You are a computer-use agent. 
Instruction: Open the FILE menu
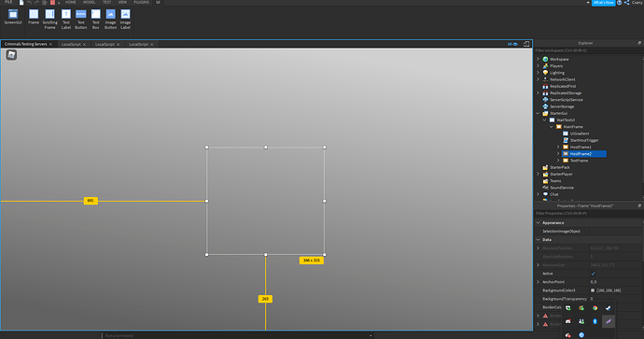coord(8,3)
